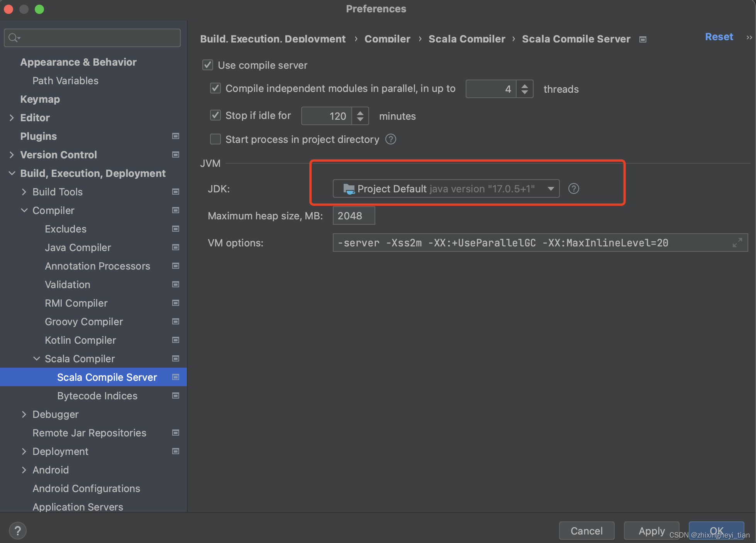Toggle Compile independent modules in parallel checkbox
The width and height of the screenshot is (756, 543).
(x=215, y=88)
